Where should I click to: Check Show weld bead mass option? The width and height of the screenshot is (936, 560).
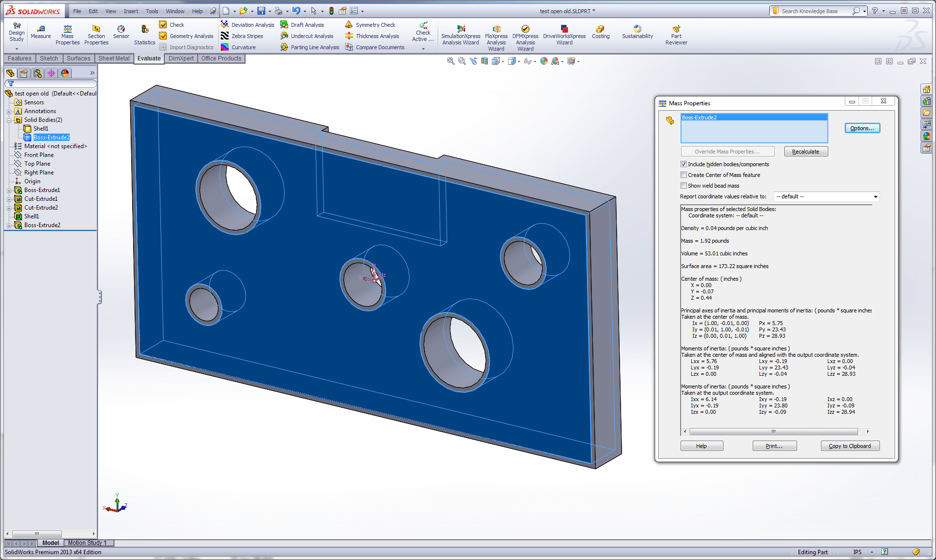point(683,186)
